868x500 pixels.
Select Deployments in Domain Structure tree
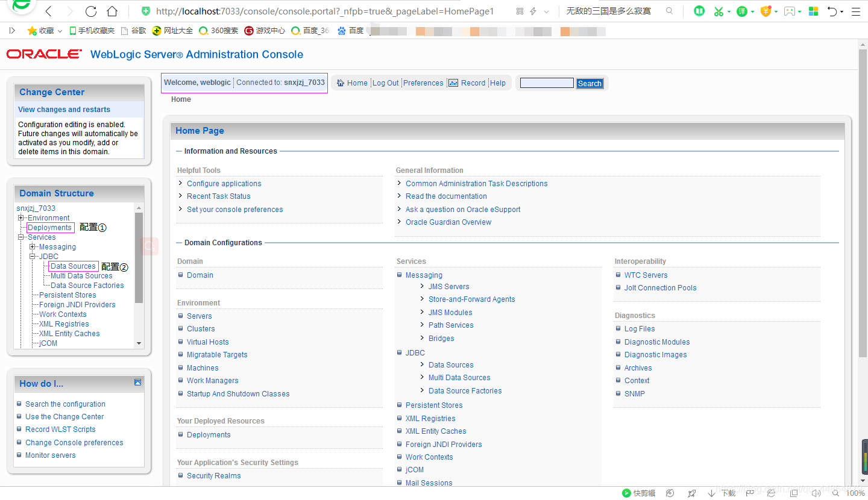point(49,228)
